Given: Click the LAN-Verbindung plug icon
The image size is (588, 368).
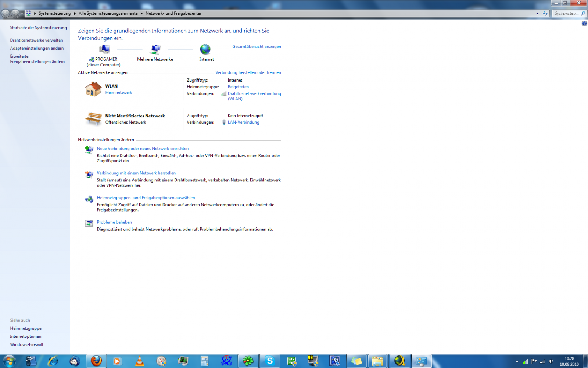Looking at the screenshot, I should pyautogui.click(x=224, y=122).
